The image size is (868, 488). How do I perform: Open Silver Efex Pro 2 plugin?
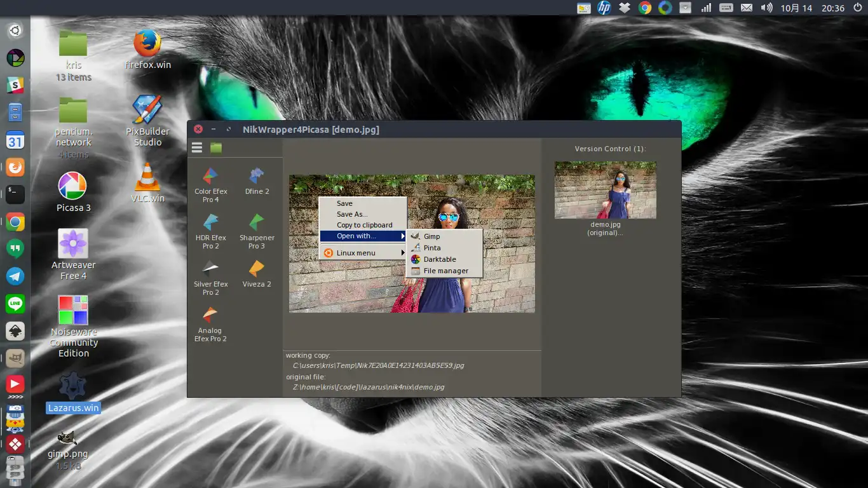[x=210, y=278]
